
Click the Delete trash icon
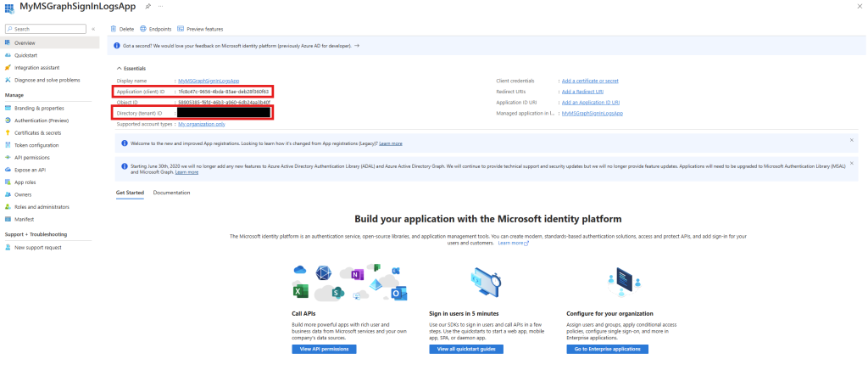click(114, 29)
